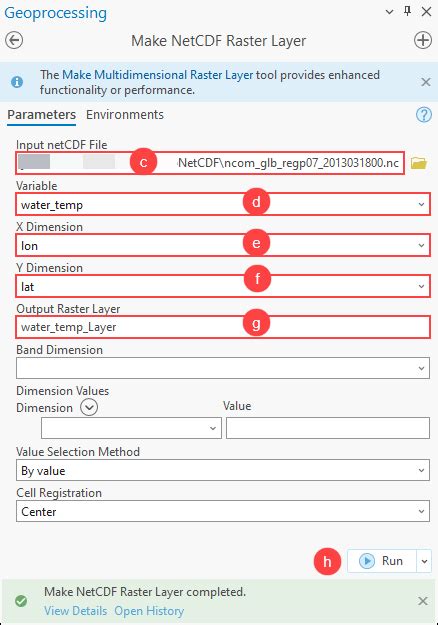Open Geoprocessing pane options chevron
This screenshot has height=625, width=438.
coord(389,12)
